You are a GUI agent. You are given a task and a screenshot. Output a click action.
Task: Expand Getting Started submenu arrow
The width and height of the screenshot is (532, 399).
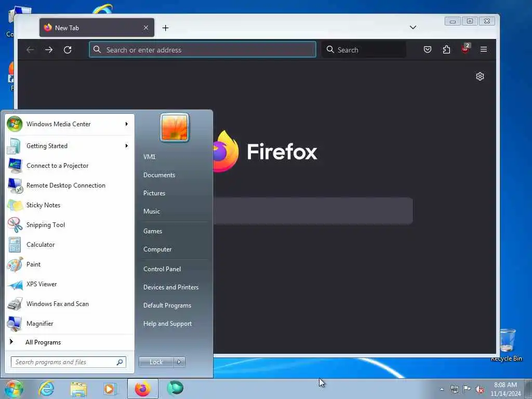(x=127, y=146)
